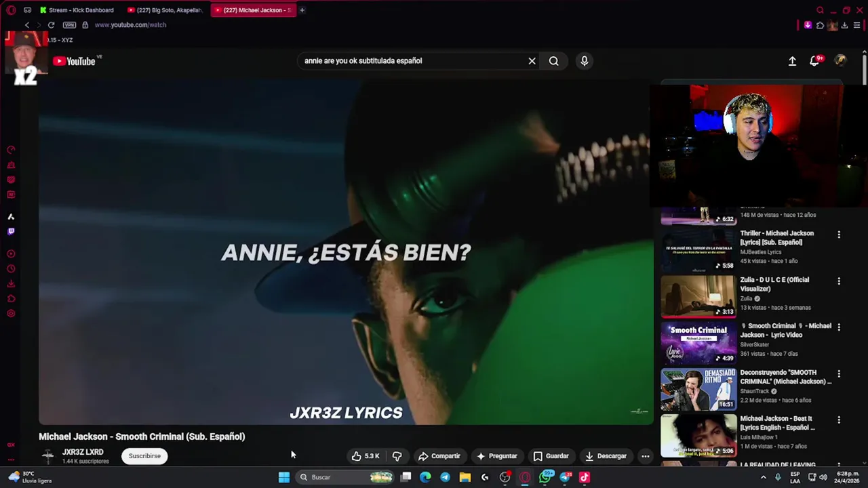View site security lock info

(85, 25)
